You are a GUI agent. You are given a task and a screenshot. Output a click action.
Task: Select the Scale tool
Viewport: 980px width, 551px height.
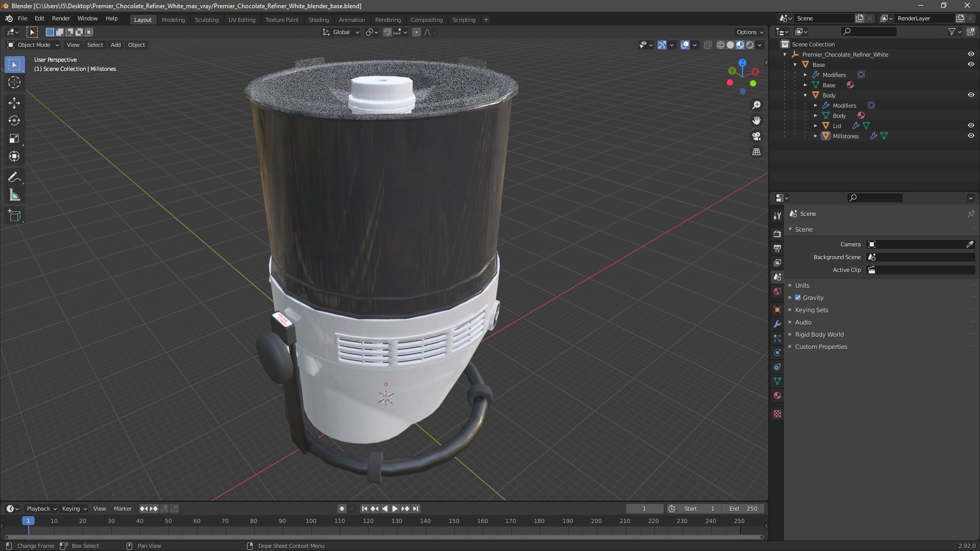(x=14, y=139)
